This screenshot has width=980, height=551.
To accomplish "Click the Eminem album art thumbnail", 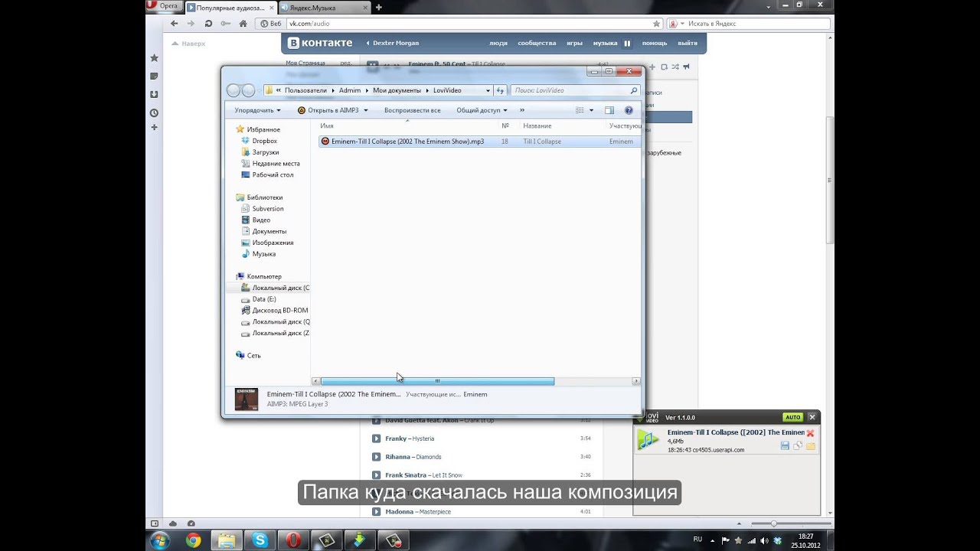I will [247, 399].
